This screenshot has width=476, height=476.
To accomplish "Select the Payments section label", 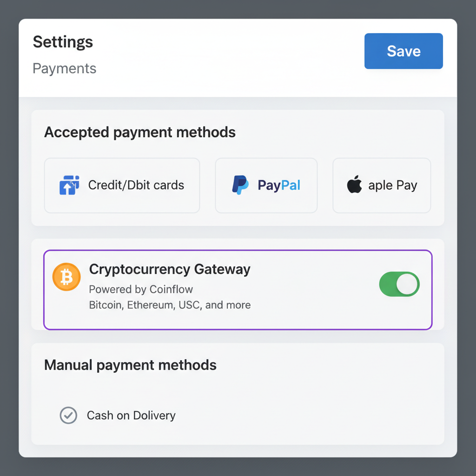I will 64,68.
